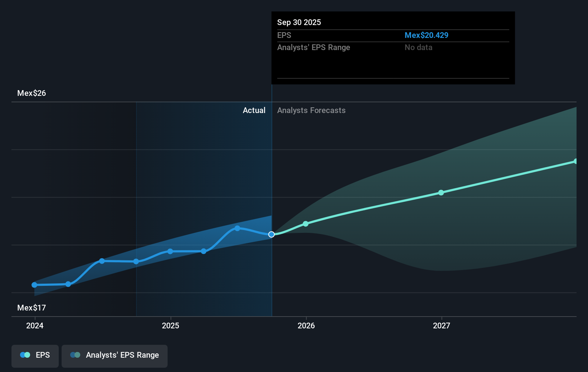Image resolution: width=588 pixels, height=372 pixels.
Task: Toggle the Analysts' EPS Range series
Action: (x=114, y=356)
